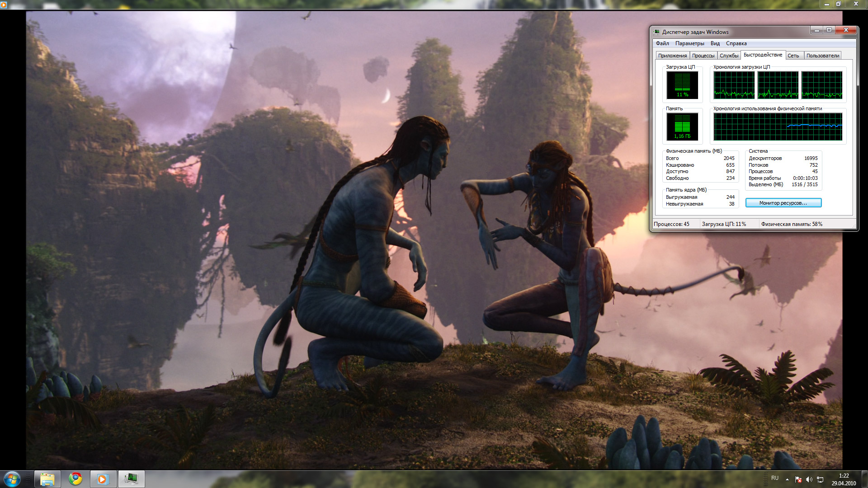Click the Монитор ресурсов button
Image resolution: width=868 pixels, height=488 pixels.
click(x=783, y=203)
